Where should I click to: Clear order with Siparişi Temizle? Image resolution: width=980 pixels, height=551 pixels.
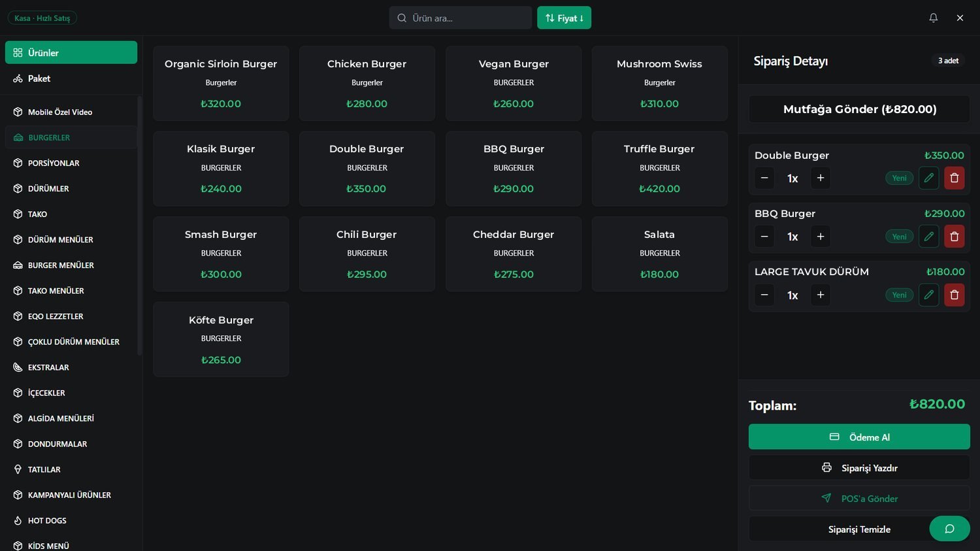point(859,529)
